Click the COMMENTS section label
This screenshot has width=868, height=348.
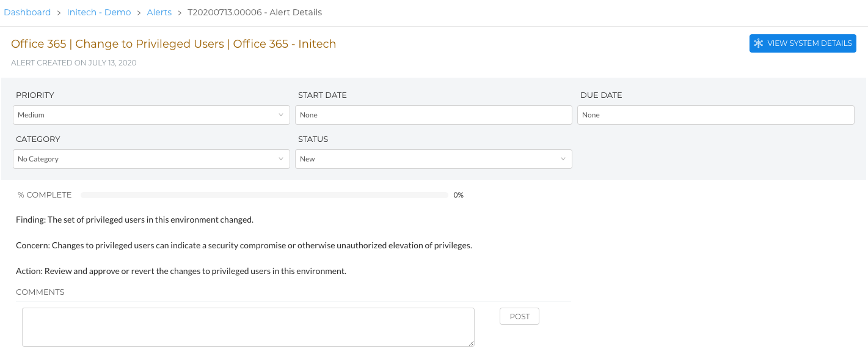(40, 292)
